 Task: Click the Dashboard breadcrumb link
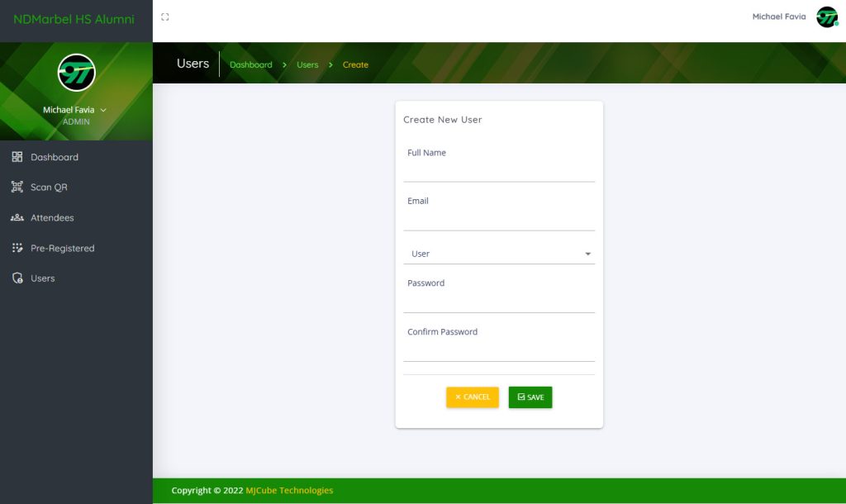coord(250,64)
